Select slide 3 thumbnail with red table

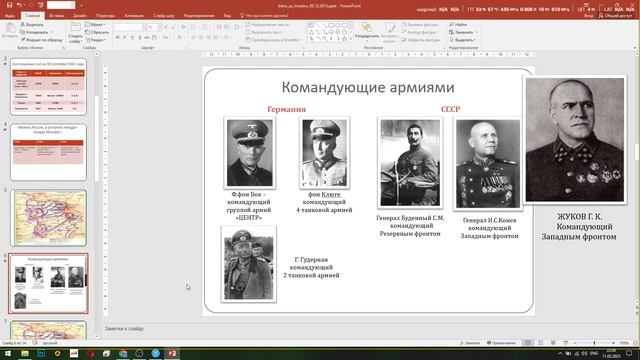[x=48, y=87]
